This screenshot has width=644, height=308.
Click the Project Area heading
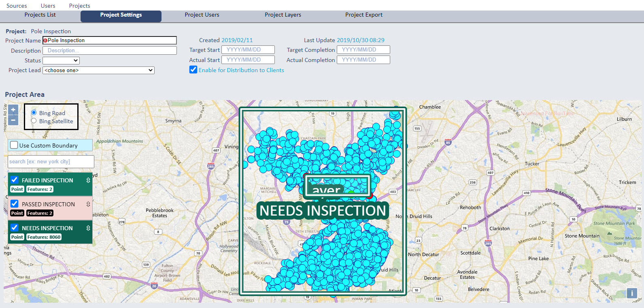point(25,94)
